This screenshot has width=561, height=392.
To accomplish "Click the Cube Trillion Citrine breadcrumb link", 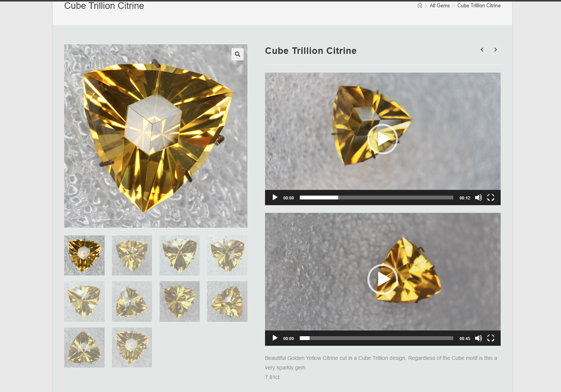I will (479, 5).
